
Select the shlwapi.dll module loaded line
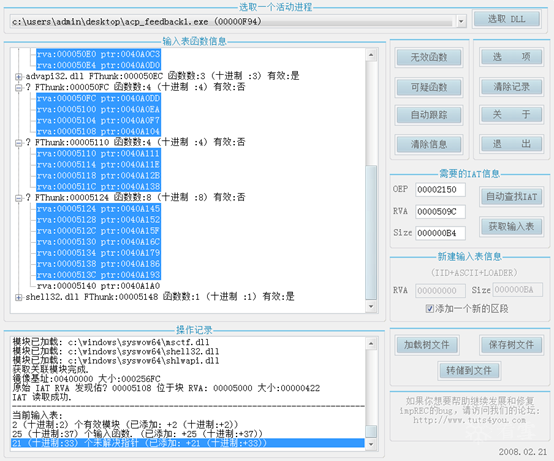[x=116, y=361]
